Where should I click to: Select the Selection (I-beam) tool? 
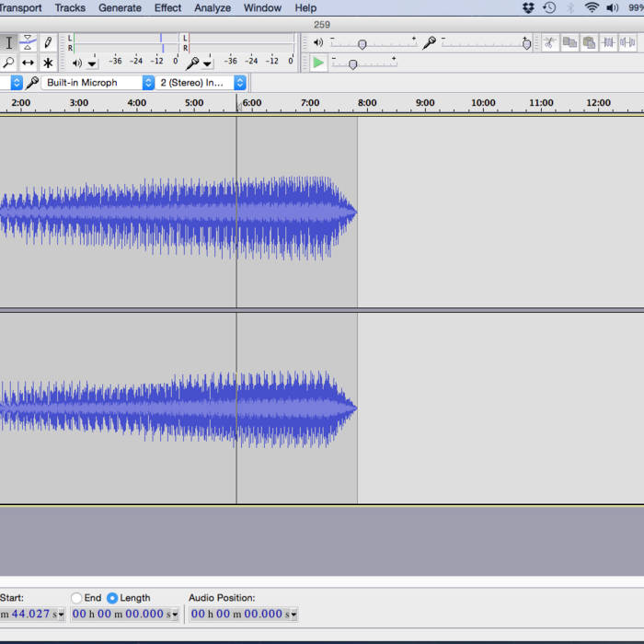pyautogui.click(x=9, y=43)
